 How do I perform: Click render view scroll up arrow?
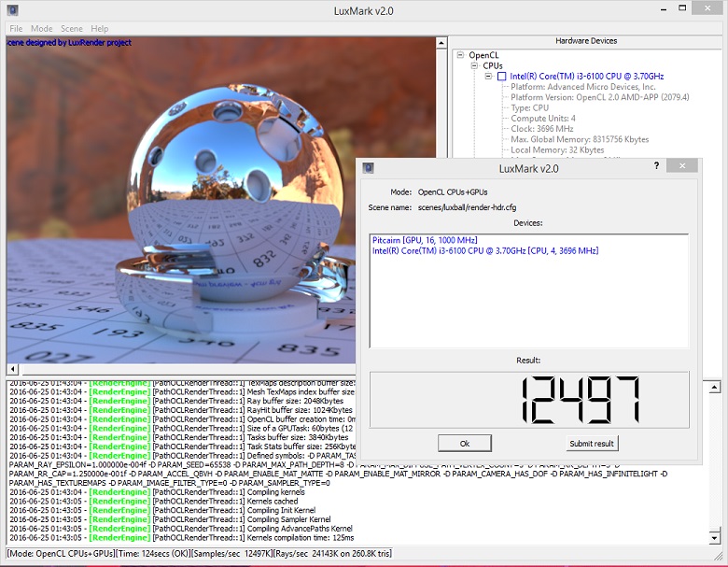(x=441, y=43)
